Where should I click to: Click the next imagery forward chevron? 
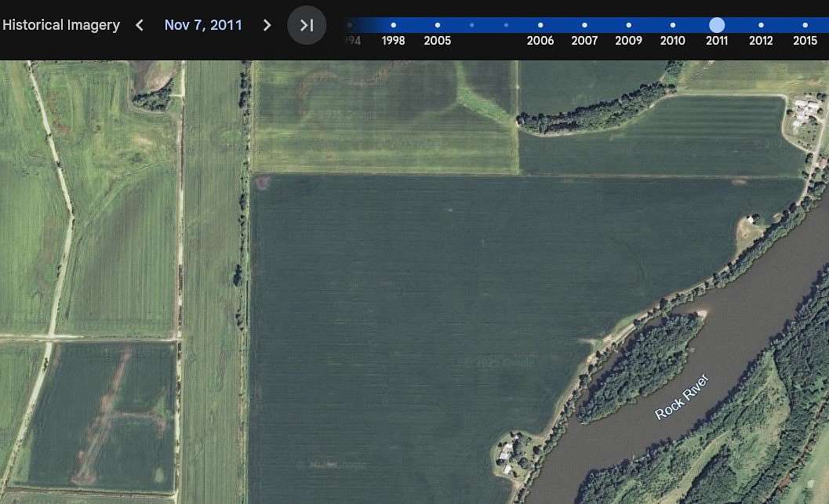267,25
